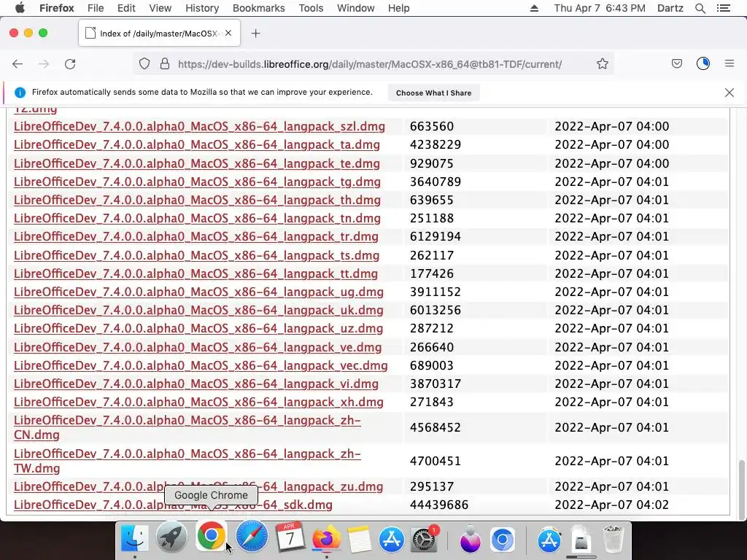Viewport: 747px width, 560px height.
Task: Click Choose What I Share button
Action: point(433,93)
